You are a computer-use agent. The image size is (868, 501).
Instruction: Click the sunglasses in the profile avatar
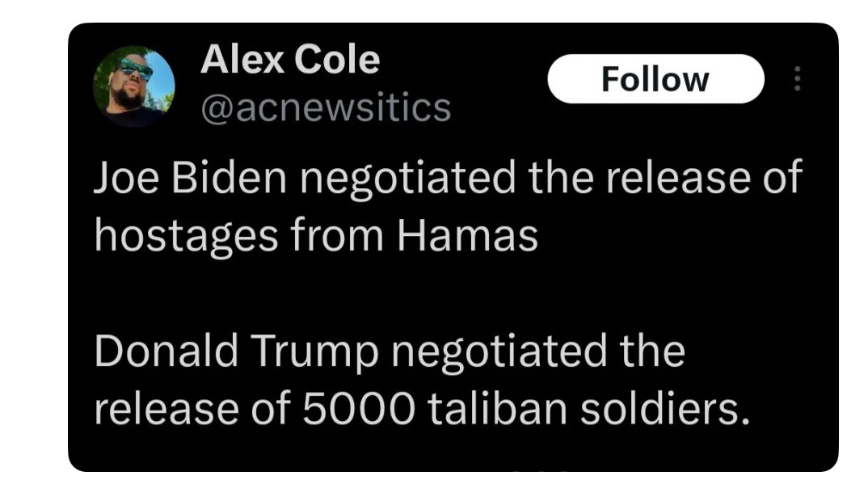pos(135,69)
